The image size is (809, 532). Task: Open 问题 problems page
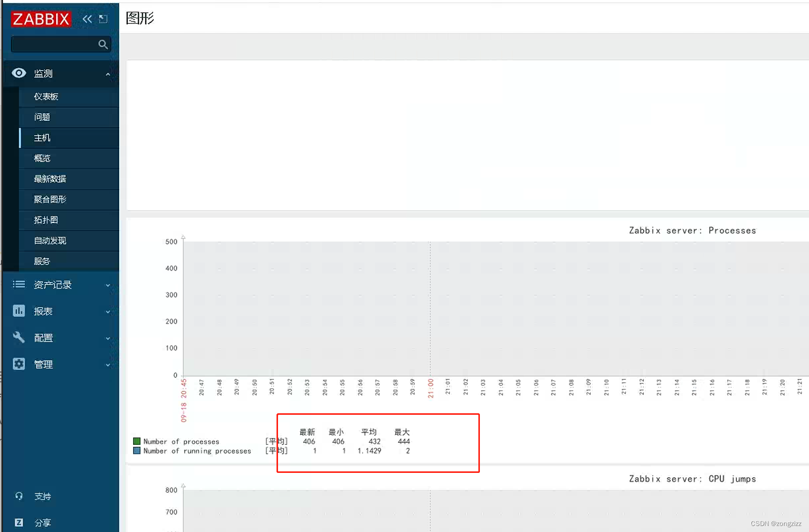coord(69,117)
